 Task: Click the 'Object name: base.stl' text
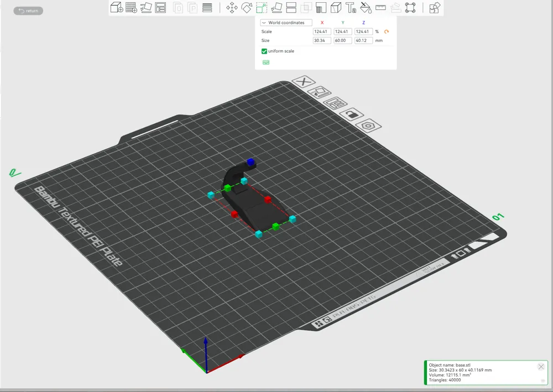pos(449,365)
